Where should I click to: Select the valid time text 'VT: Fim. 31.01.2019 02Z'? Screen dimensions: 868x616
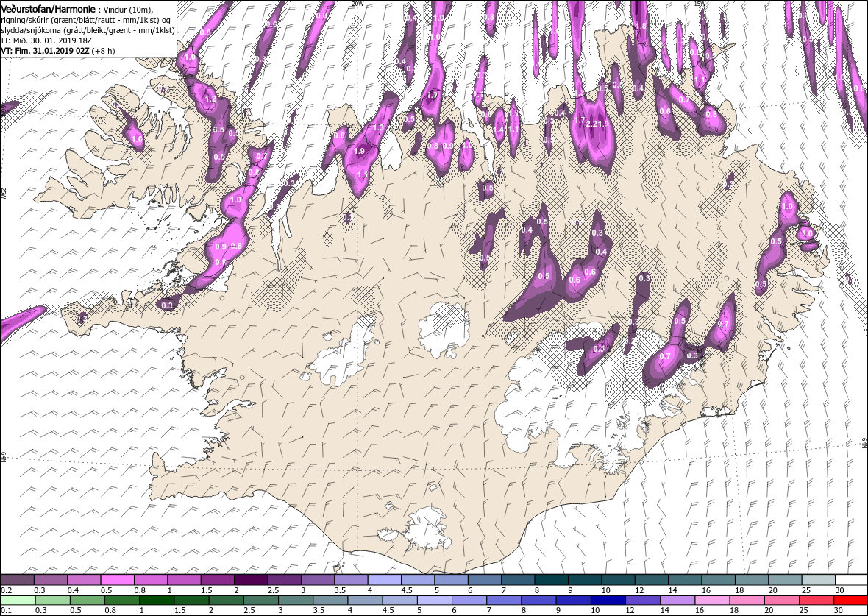point(46,50)
